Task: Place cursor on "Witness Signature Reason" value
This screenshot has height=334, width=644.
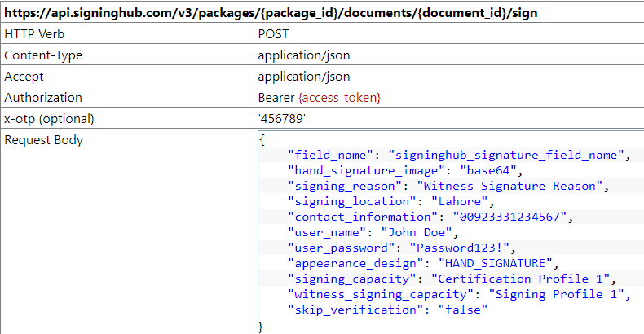Action: click(510, 186)
